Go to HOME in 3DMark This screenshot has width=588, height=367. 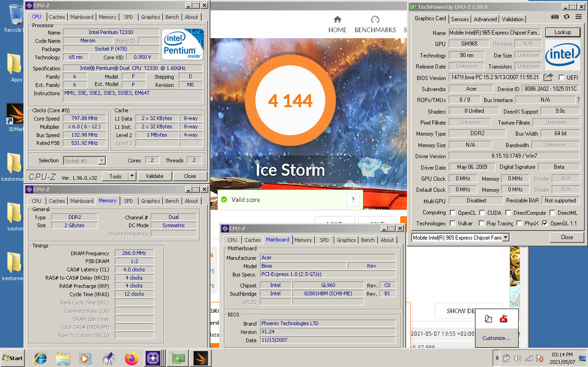337,25
